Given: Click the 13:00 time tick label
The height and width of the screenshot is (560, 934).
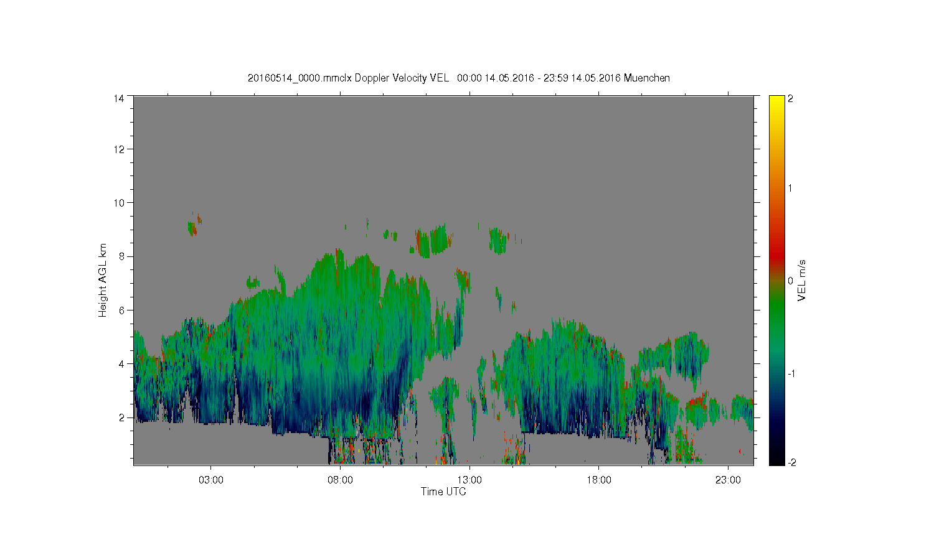Looking at the screenshot, I should pyautogui.click(x=469, y=480).
